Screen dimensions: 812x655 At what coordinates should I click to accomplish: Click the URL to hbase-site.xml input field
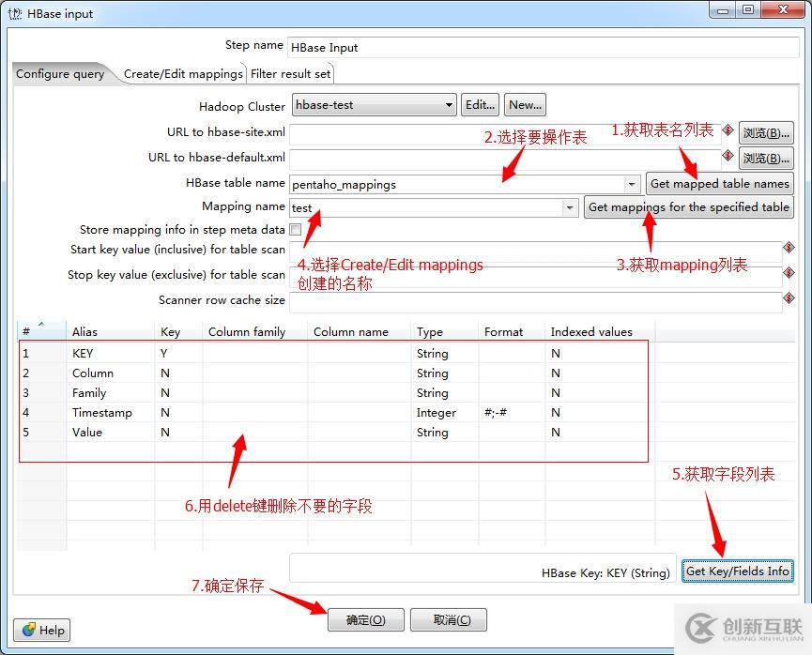pos(505,134)
